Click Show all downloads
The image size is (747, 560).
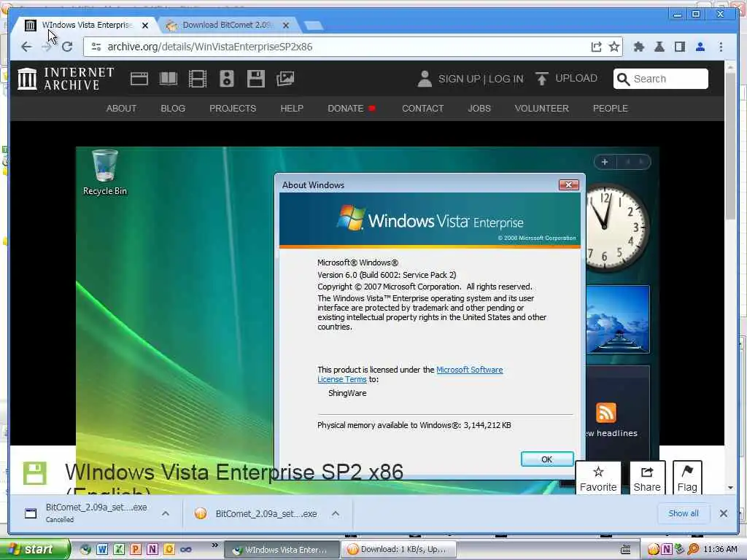[x=683, y=513]
